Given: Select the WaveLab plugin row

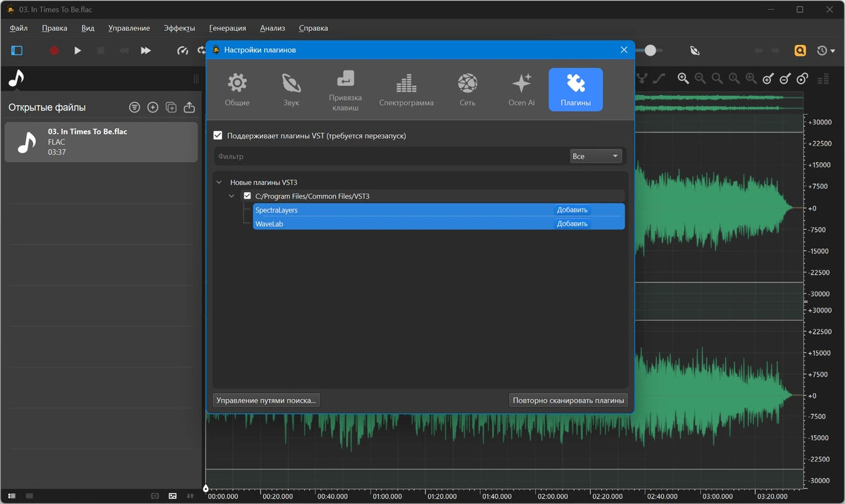Looking at the screenshot, I should click(439, 224).
